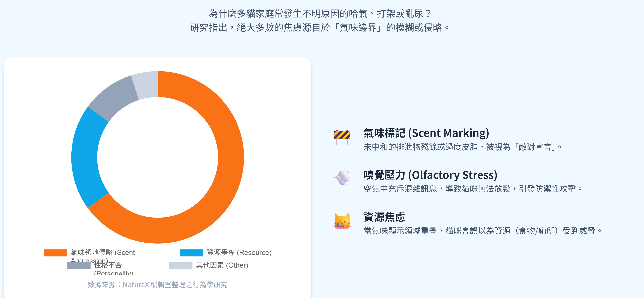
Task: Click the 氣味標記 (Scent Marking) heading
Action: point(426,133)
